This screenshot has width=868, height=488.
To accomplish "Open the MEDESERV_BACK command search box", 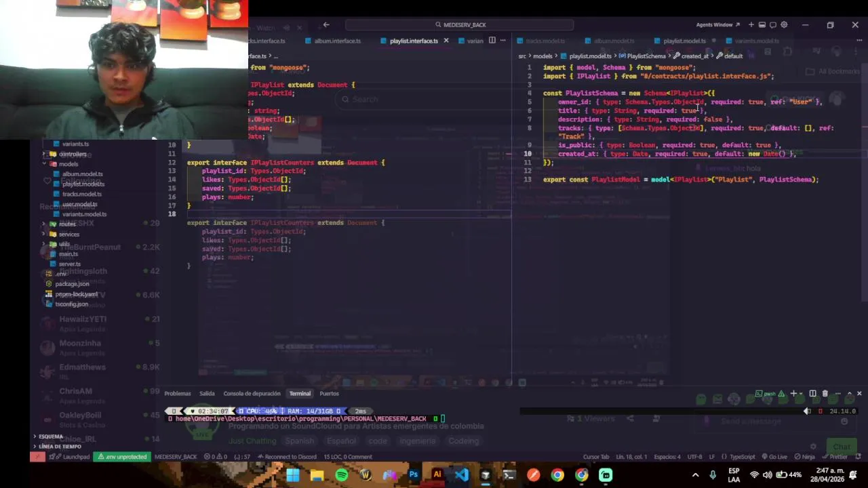I will 460,25.
